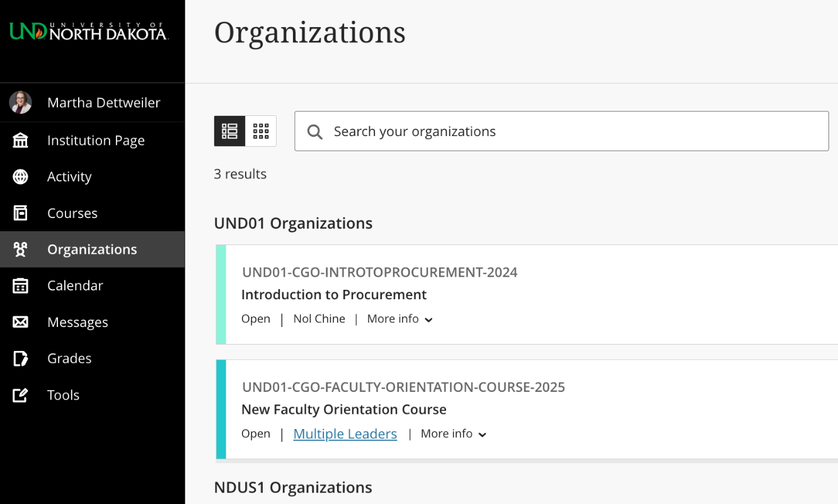The width and height of the screenshot is (838, 504).
Task: Open Martha Dettweiler's profile
Action: coord(103,102)
